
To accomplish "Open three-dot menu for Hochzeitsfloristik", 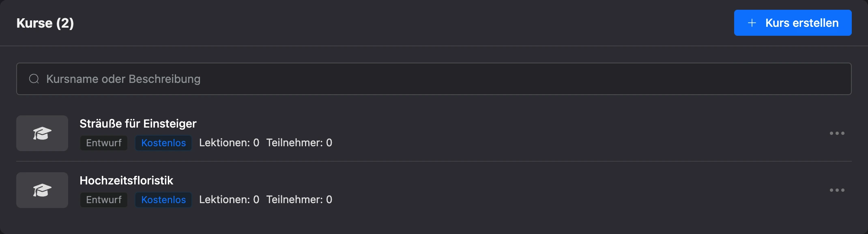I will click(837, 190).
